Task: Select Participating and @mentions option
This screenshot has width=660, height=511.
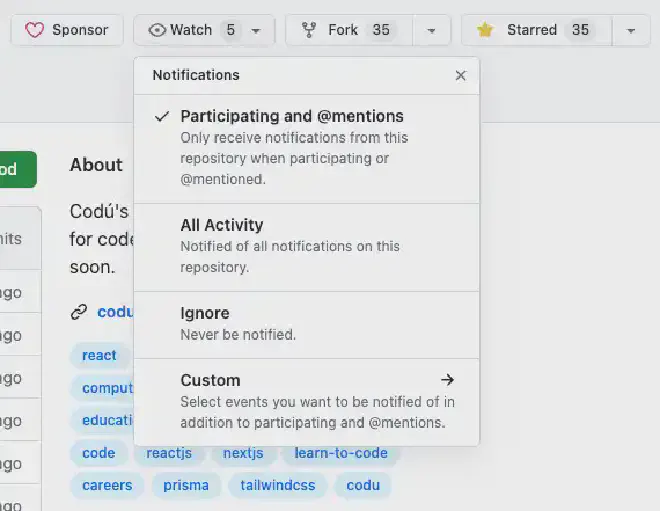Action: click(291, 117)
